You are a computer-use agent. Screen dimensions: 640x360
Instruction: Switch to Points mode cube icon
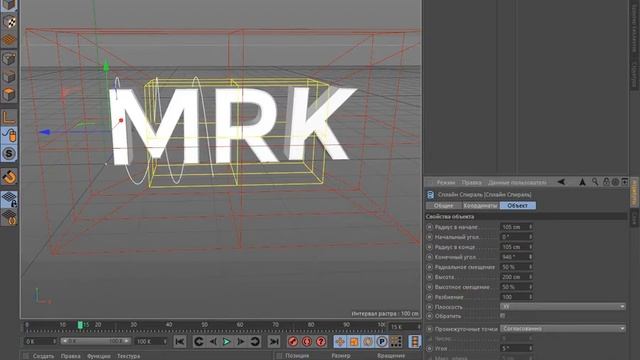9,58
